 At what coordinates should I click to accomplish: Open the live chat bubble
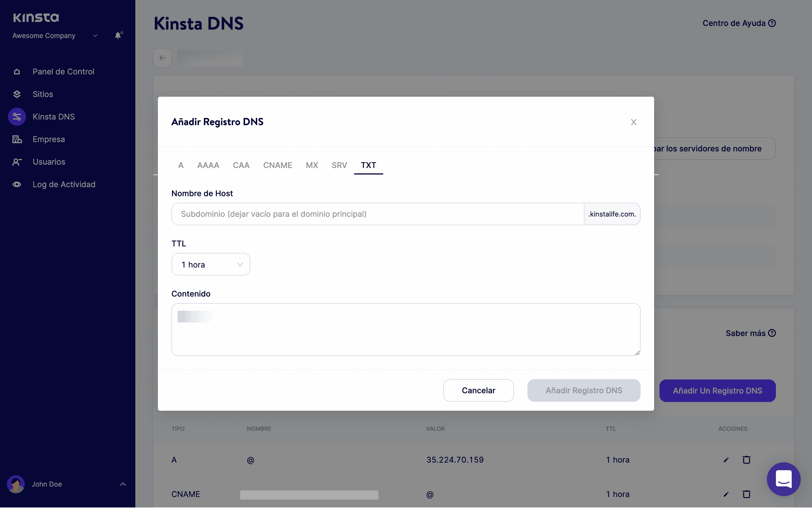(x=783, y=479)
